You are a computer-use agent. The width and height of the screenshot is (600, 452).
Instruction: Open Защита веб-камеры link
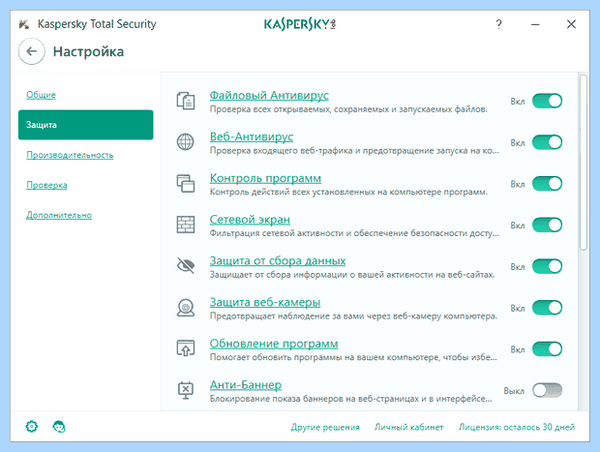[265, 302]
